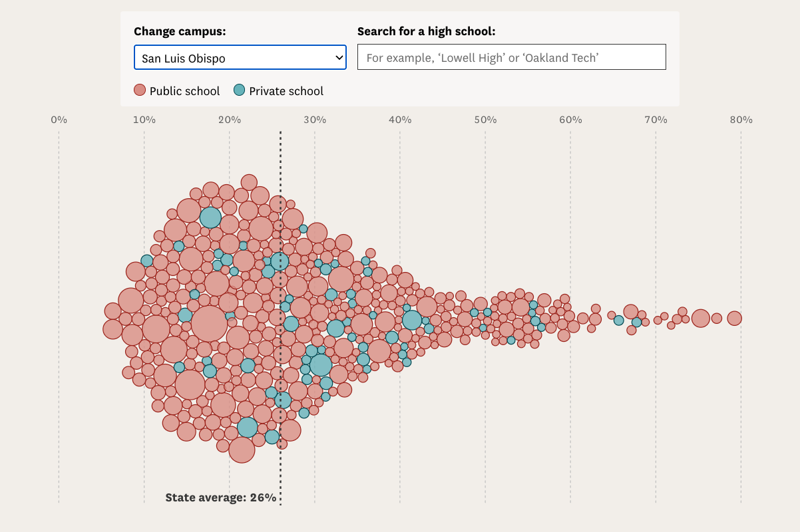This screenshot has height=532, width=800.
Task: Click the dropdown chevron arrow for campus
Action: coord(338,58)
